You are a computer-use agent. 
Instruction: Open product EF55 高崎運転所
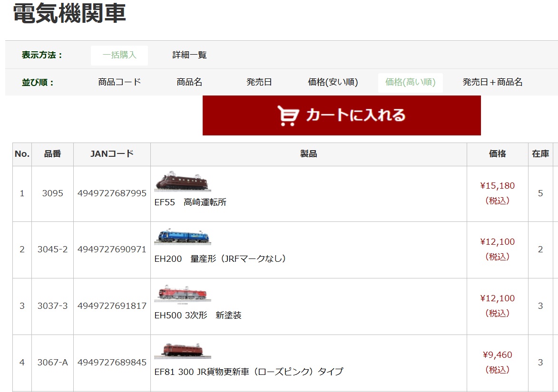coord(190,202)
